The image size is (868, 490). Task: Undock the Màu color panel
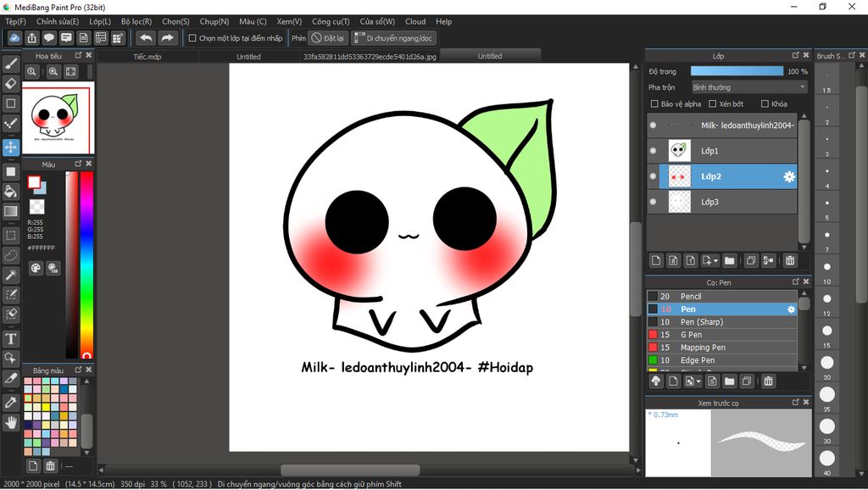pyautogui.click(x=78, y=164)
